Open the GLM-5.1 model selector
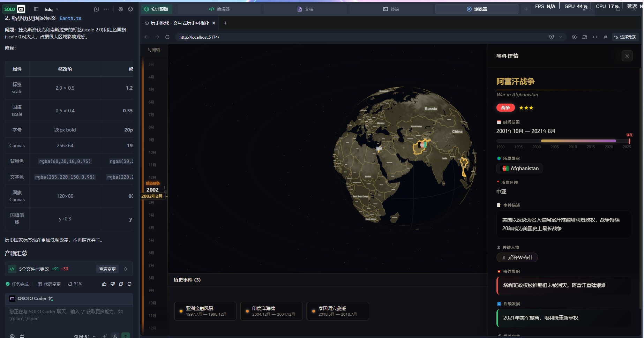Viewport: 644px width, 338px height. [84, 336]
